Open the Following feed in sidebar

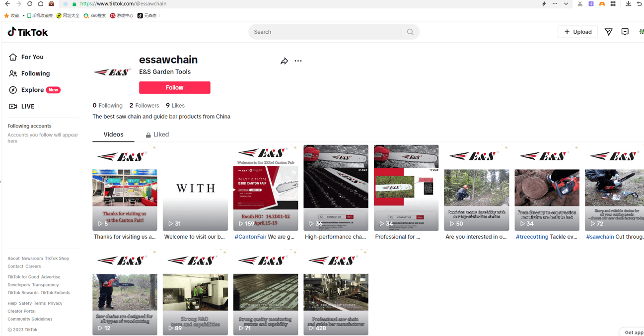29,73
